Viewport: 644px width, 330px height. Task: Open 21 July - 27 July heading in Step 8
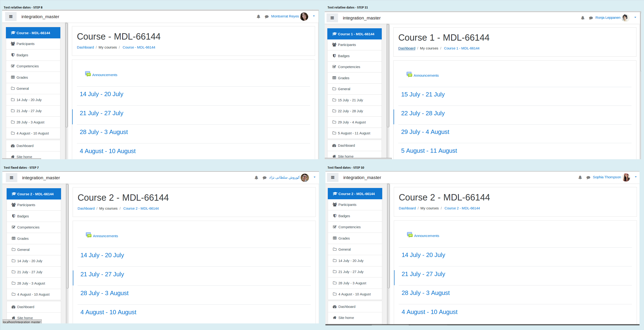[x=101, y=113]
